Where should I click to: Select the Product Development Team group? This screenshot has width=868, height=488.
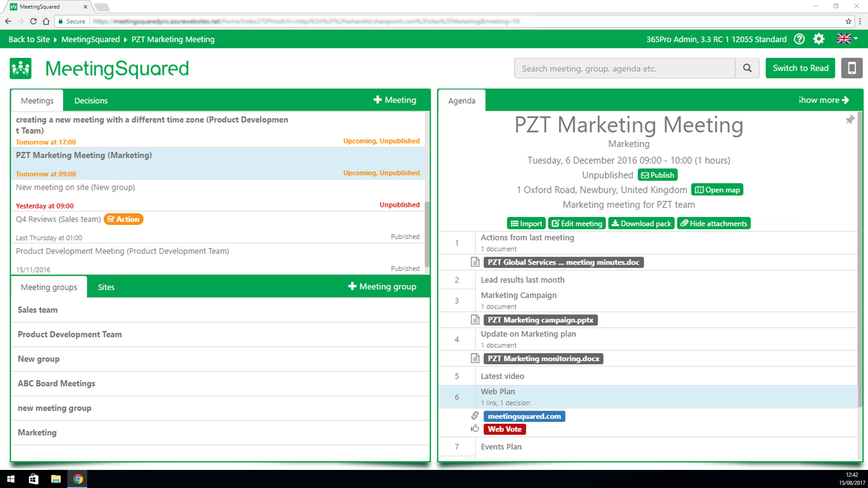[70, 334]
